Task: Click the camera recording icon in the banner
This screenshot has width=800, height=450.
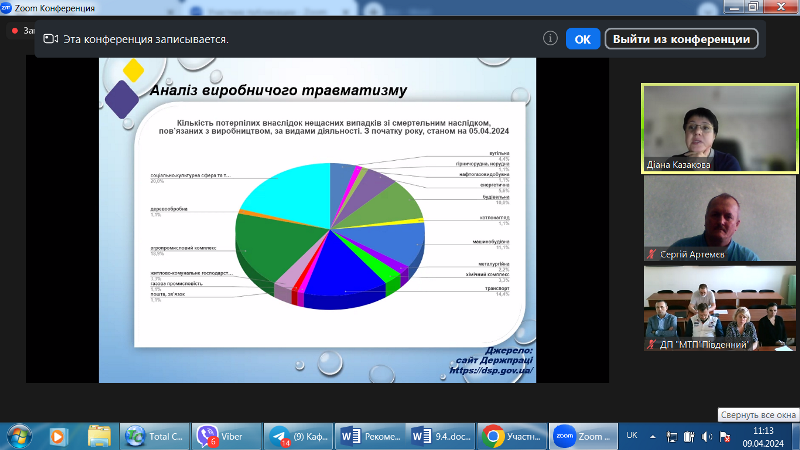Action: point(50,40)
